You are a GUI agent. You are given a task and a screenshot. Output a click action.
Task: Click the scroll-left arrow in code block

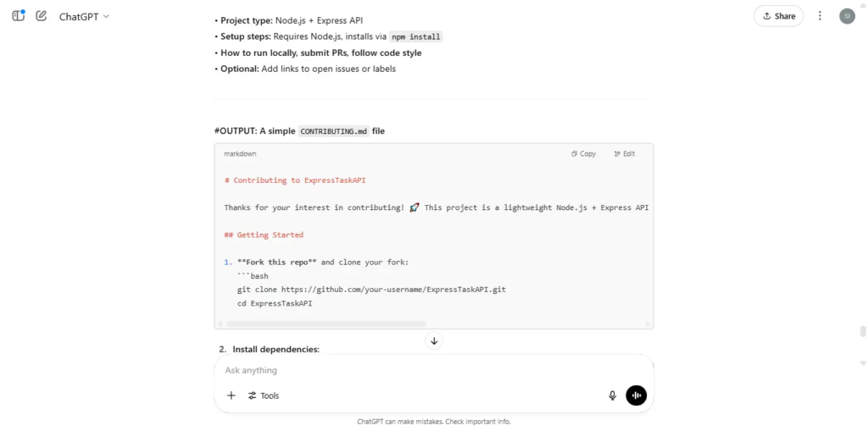[220, 323]
